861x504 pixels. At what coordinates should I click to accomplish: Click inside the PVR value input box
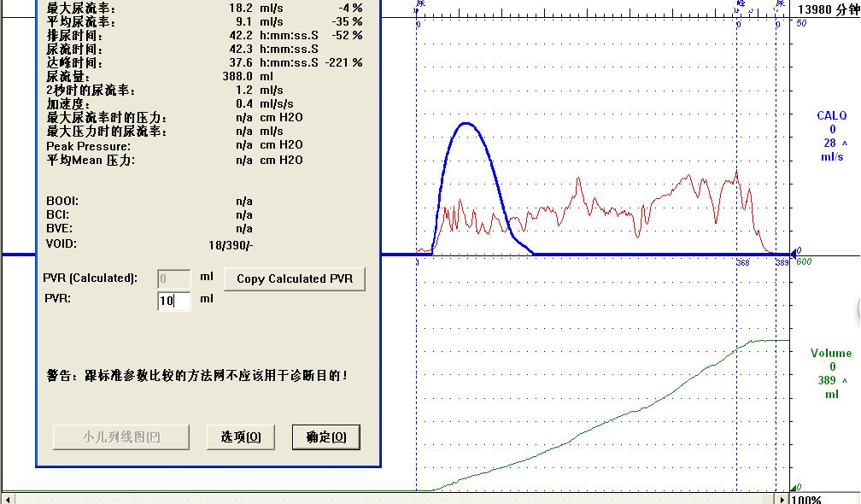pos(173,299)
